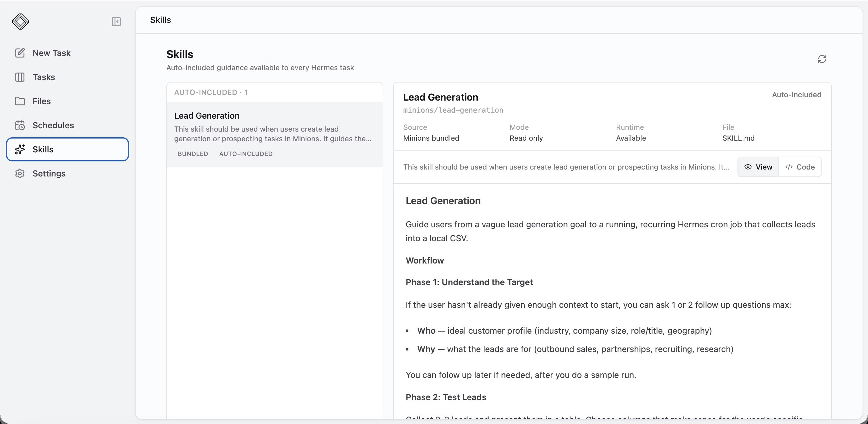Viewport: 868px width, 424px height.
Task: Click the Auto-included status label
Action: pyautogui.click(x=797, y=95)
